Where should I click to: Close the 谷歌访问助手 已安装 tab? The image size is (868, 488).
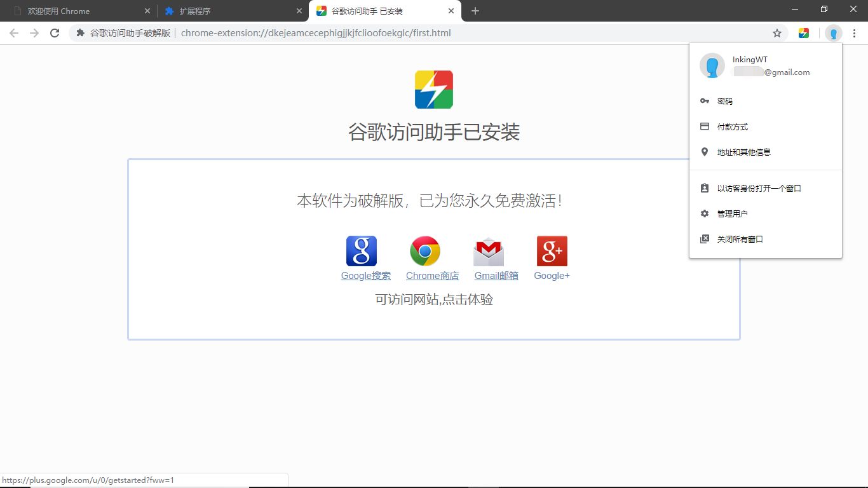[451, 11]
